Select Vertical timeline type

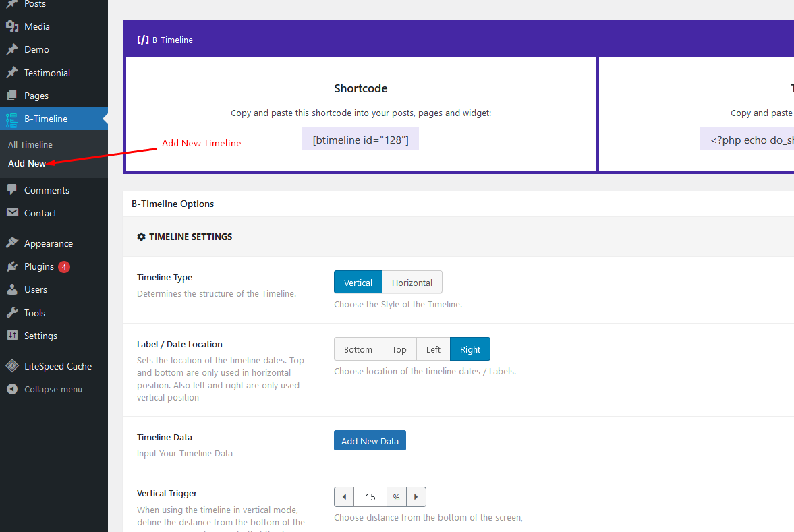[x=358, y=283]
